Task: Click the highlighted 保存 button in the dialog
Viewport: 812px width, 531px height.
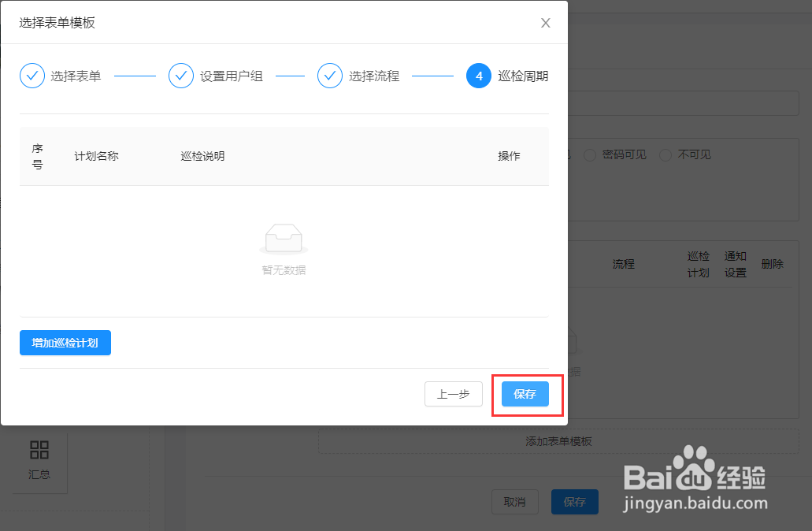Action: [524, 394]
